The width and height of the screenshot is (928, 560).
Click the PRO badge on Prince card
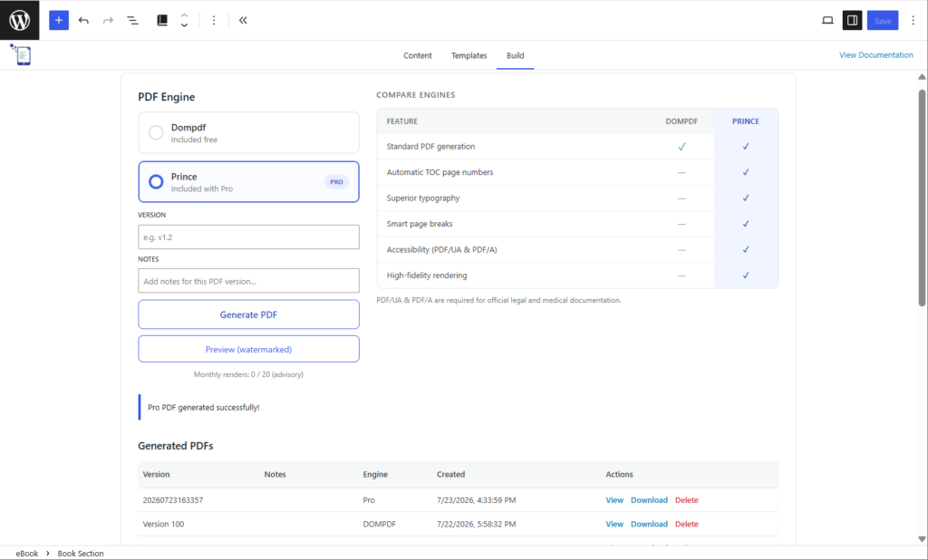(x=336, y=182)
